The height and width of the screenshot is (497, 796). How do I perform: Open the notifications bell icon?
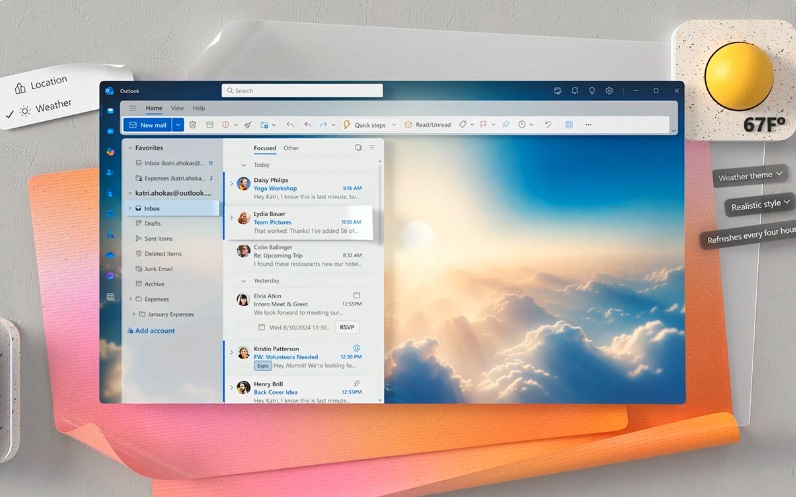coord(575,90)
